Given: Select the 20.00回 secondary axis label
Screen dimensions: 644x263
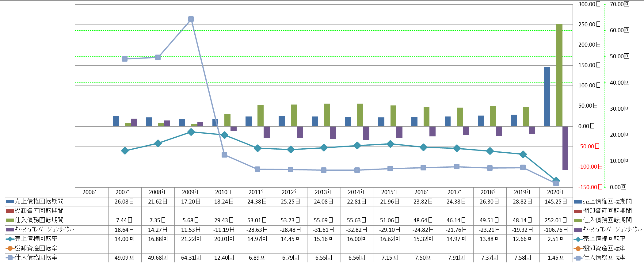Looking at the screenshot, I should 619,135.
